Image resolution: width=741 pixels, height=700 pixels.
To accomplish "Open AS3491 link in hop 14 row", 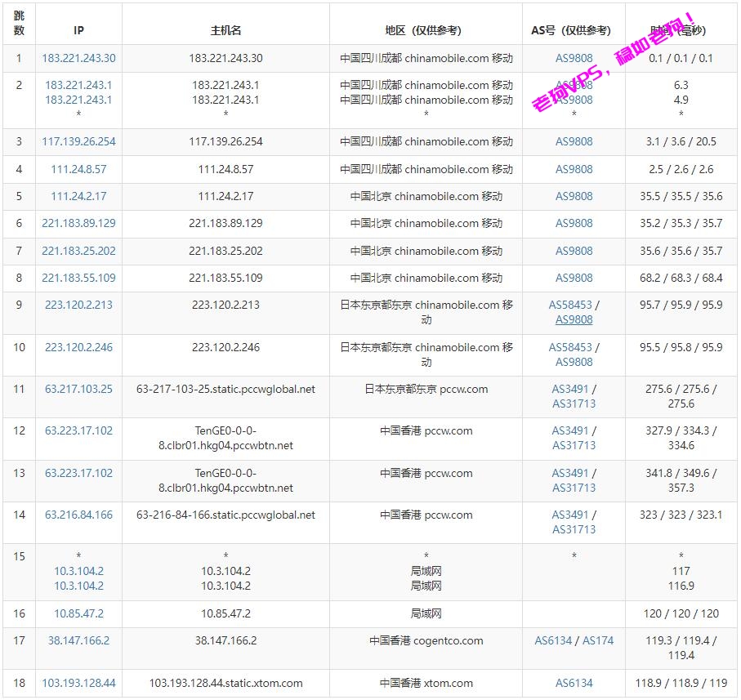I will [x=570, y=515].
